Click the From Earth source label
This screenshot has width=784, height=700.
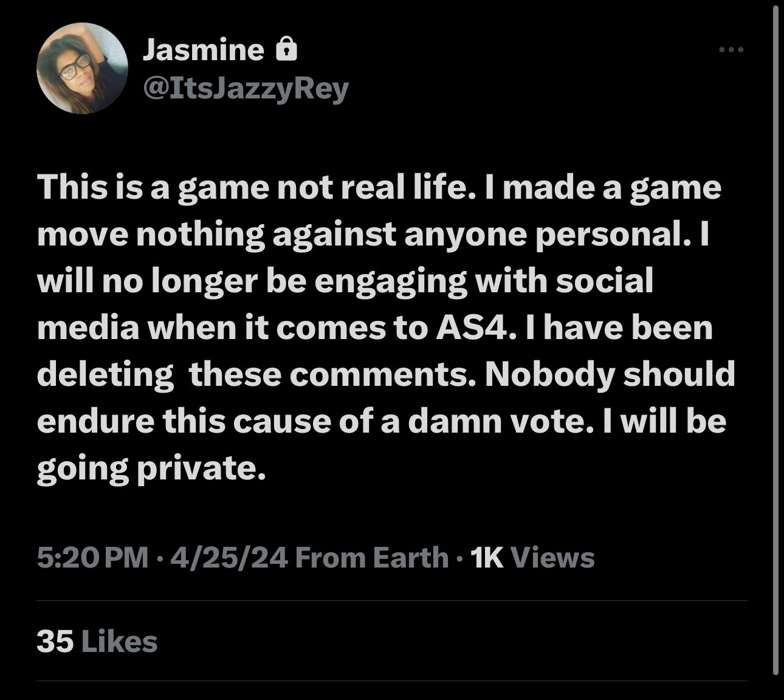click(x=371, y=557)
